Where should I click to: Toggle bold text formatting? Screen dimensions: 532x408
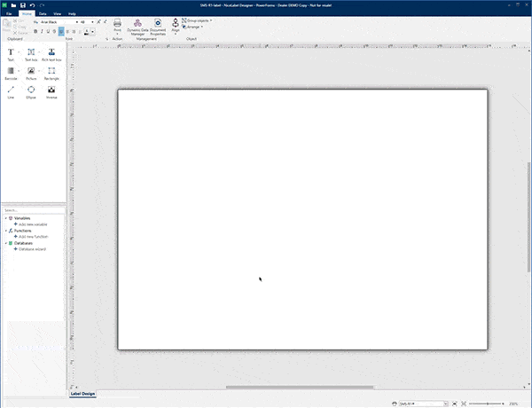pyautogui.click(x=36, y=31)
